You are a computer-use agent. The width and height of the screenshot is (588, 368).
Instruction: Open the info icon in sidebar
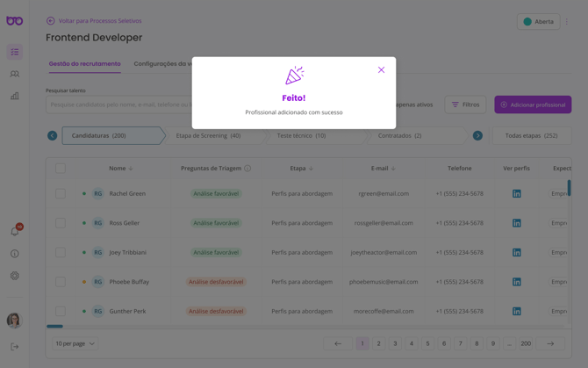pos(14,254)
